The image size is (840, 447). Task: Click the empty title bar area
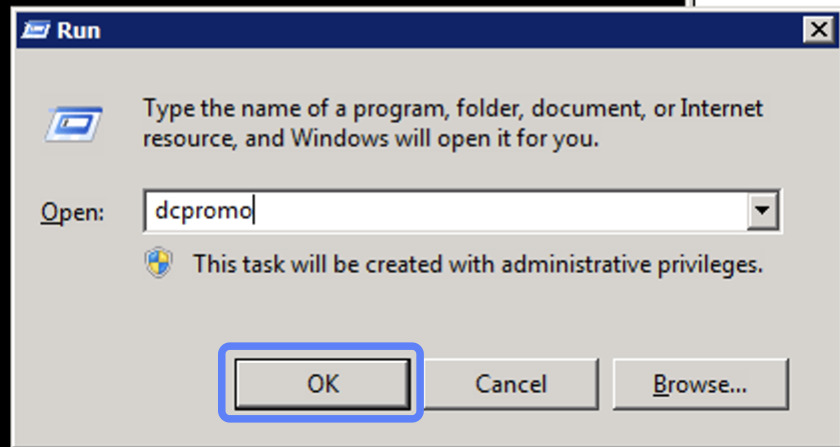(x=450, y=31)
